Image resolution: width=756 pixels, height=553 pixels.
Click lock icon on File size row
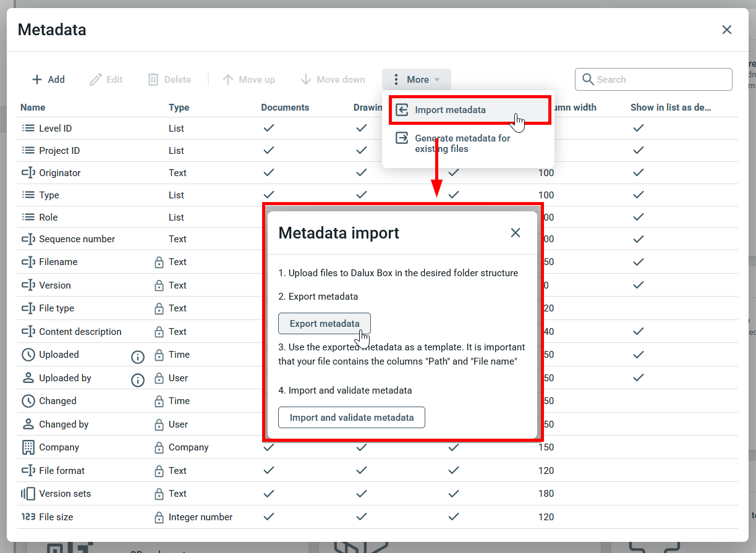click(159, 518)
